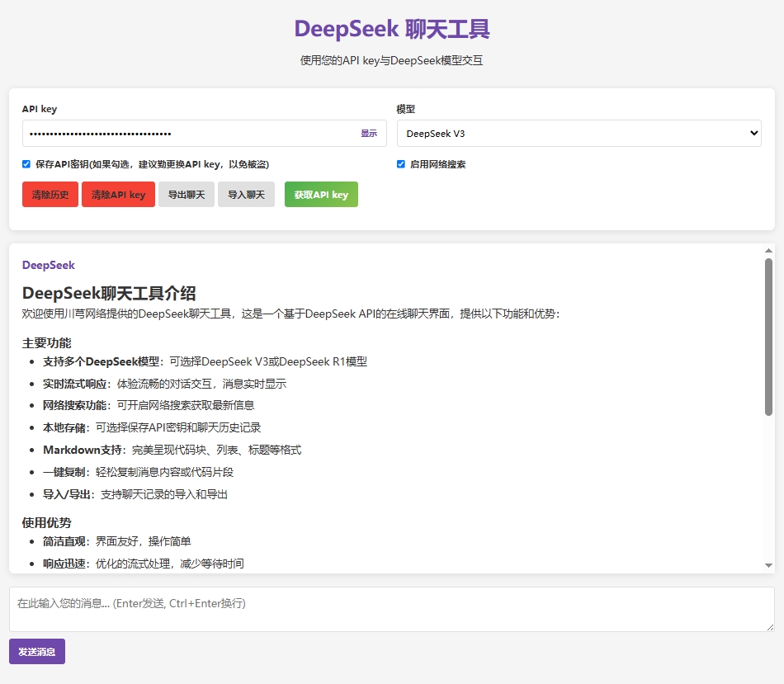Click the 本地存储 list item
The width and height of the screenshot is (784, 684).
152,427
